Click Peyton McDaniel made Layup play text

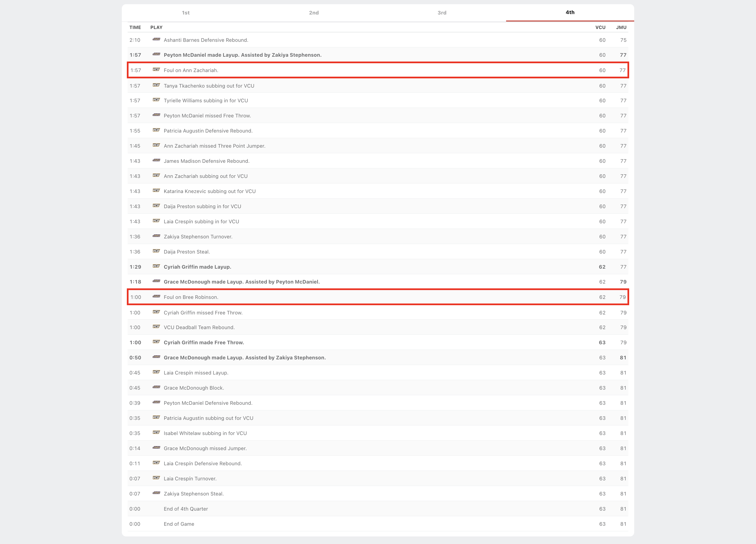tap(242, 55)
